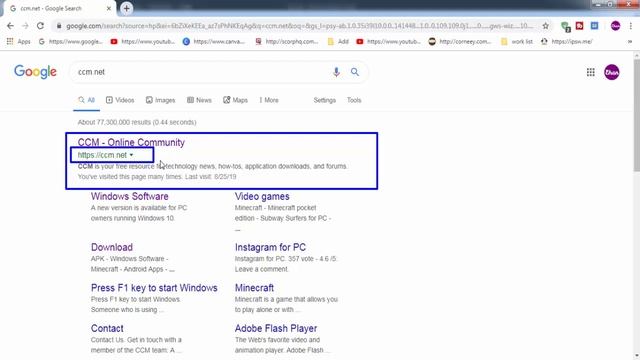640x360 pixels.
Task: Open the Minecraft sitelink
Action: pyautogui.click(x=254, y=288)
